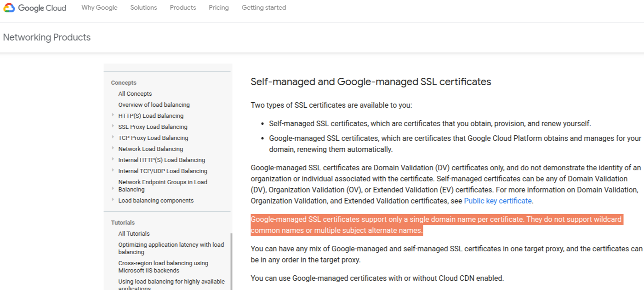The width and height of the screenshot is (644, 290).
Task: Open the Getting started page
Action: pos(264,8)
